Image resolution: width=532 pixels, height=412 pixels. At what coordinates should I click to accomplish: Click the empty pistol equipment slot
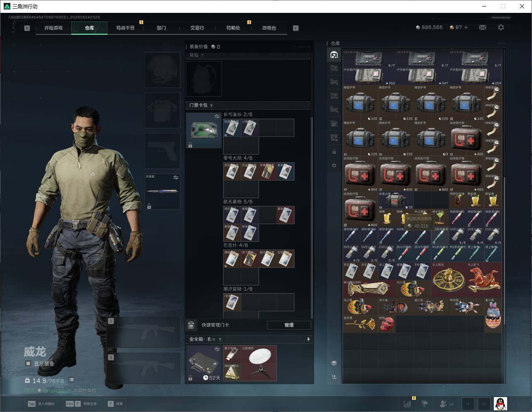click(x=163, y=151)
